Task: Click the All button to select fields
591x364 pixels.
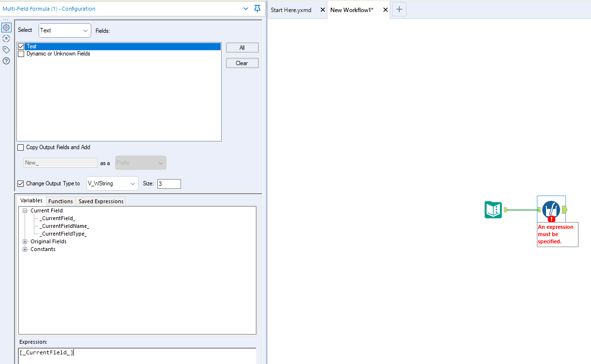Action: (x=242, y=47)
